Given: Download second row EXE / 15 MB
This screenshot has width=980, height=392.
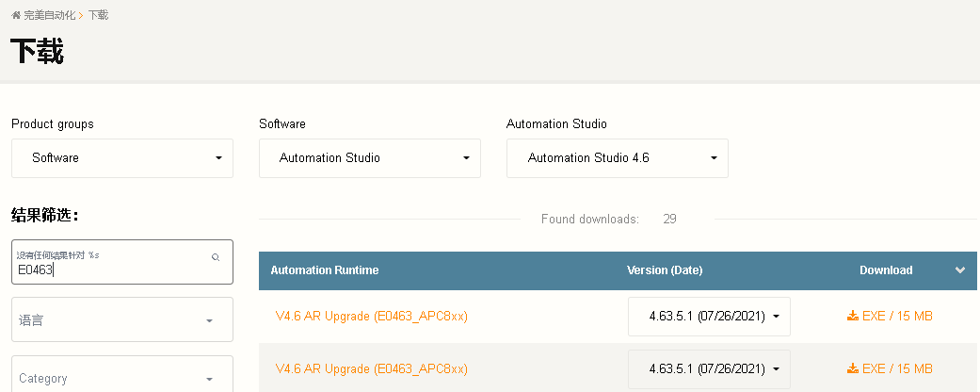Looking at the screenshot, I should 890,368.
